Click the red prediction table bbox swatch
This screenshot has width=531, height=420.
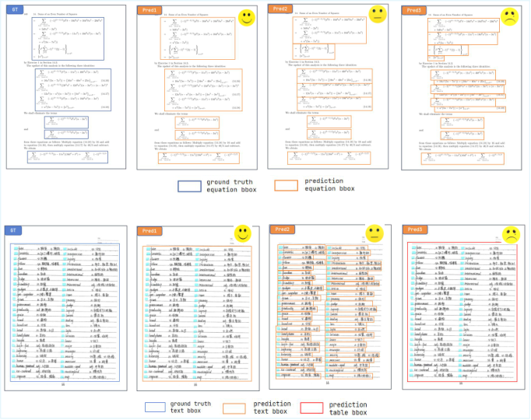(311, 408)
